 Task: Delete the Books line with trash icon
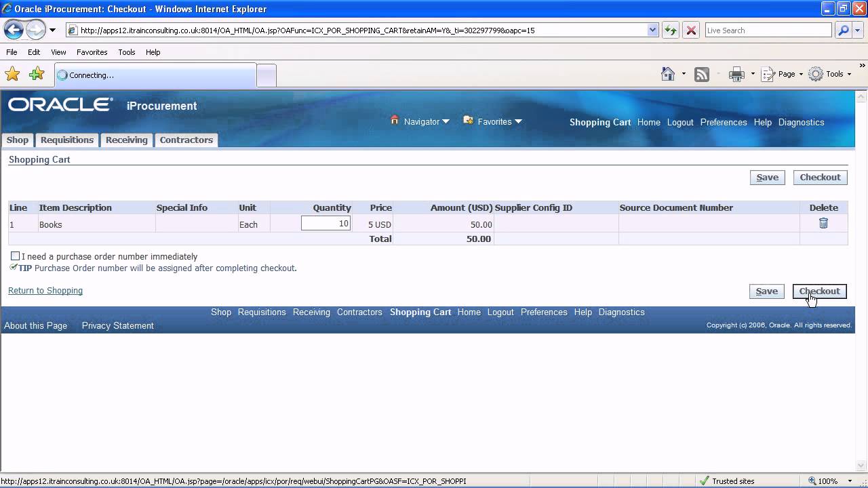click(823, 223)
